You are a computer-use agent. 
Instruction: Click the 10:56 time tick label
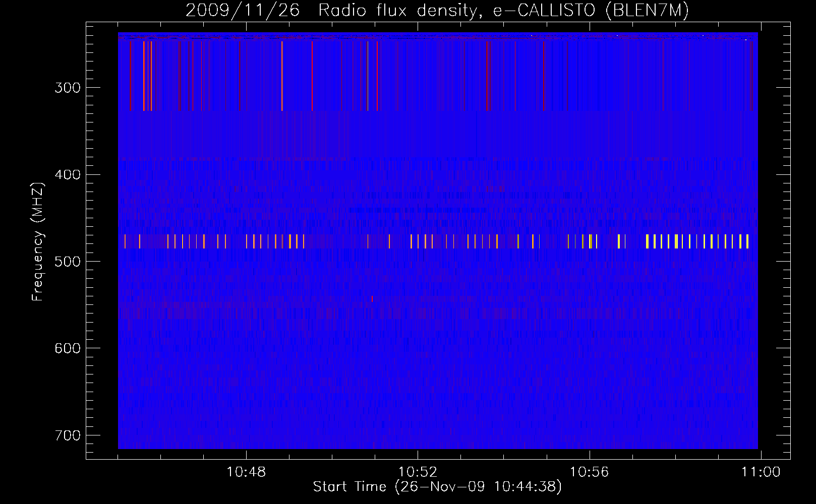pyautogui.click(x=589, y=472)
